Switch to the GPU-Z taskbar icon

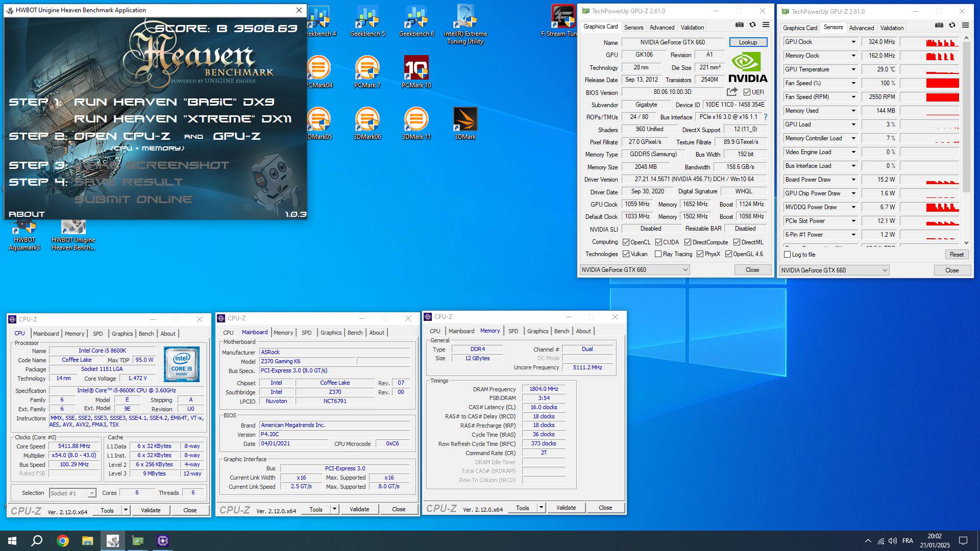[x=138, y=541]
